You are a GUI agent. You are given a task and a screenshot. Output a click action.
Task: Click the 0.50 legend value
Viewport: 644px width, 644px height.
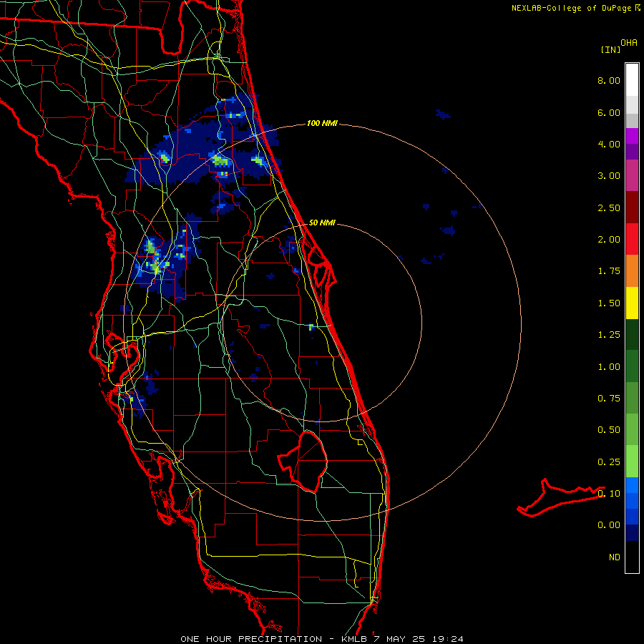pyautogui.click(x=609, y=430)
